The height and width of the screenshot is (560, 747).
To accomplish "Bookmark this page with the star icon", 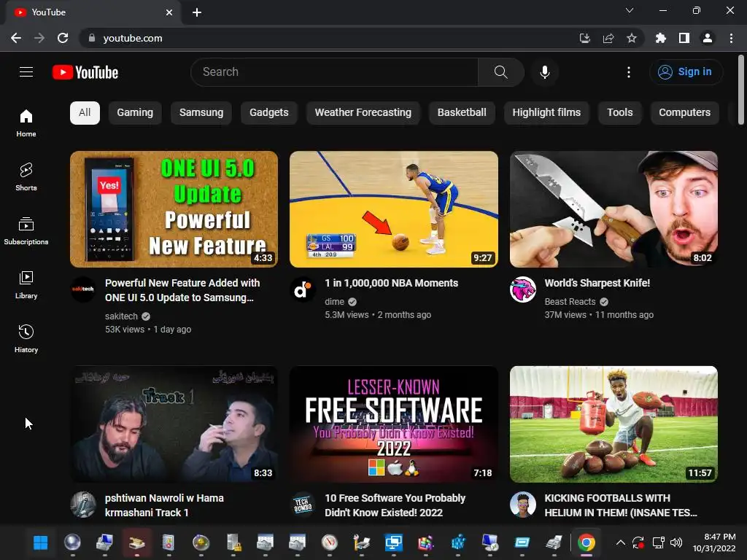I will click(x=632, y=38).
